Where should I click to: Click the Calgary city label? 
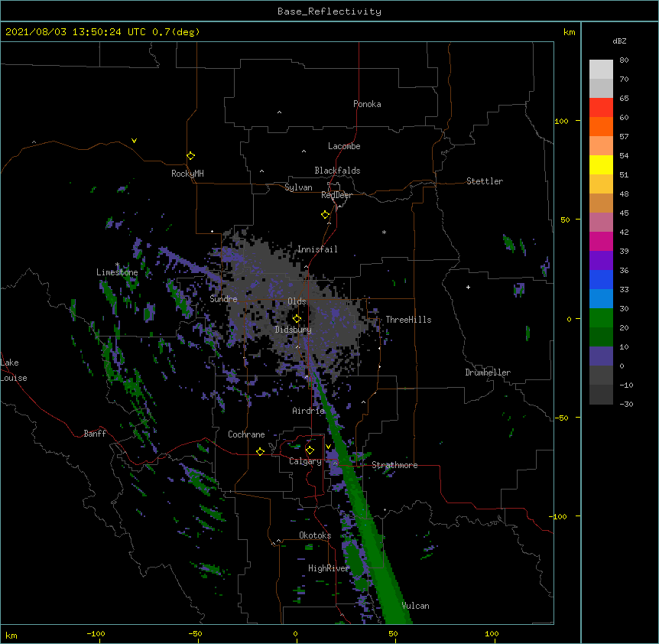tap(306, 461)
